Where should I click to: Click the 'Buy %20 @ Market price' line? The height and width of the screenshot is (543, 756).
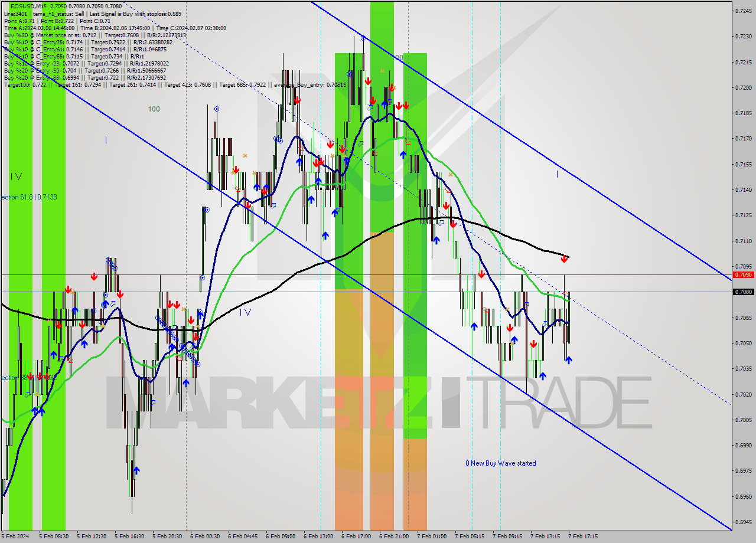point(95,35)
